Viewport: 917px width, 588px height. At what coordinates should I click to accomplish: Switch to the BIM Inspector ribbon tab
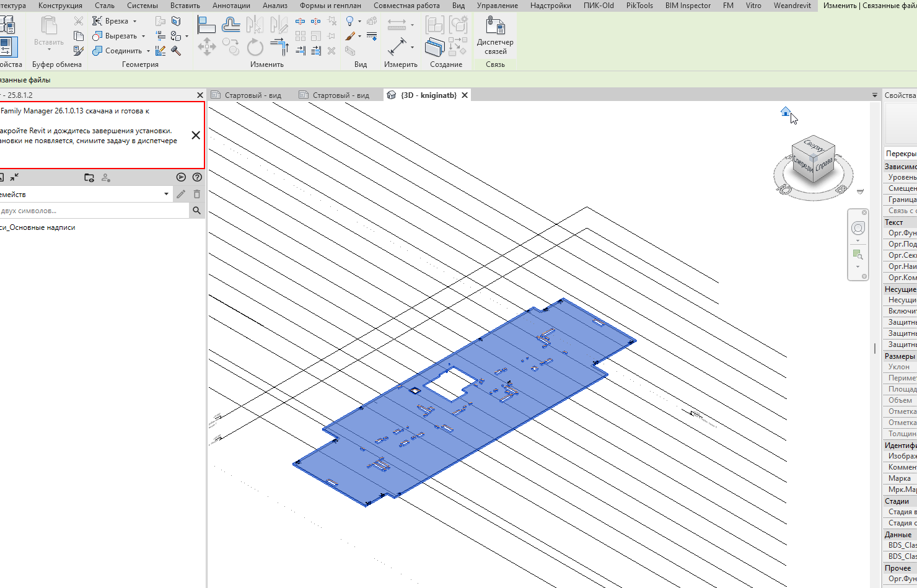pyautogui.click(x=688, y=6)
